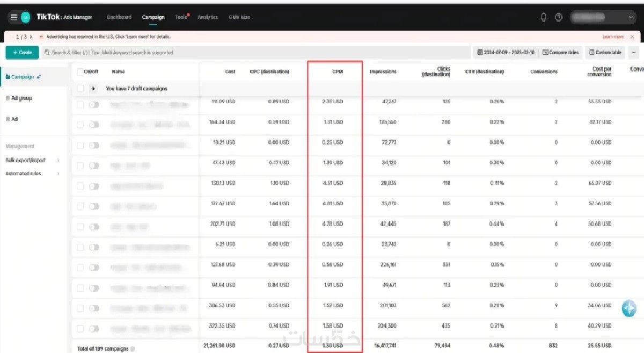644x353 pixels.
Task: Tick checkbox for the 164.34 USD campaign
Action: [x=80, y=125]
